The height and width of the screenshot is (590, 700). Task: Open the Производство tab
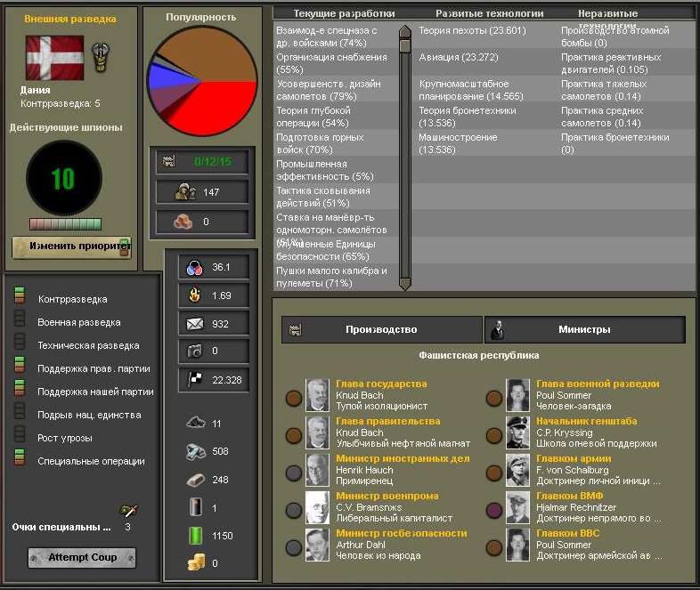(381, 329)
